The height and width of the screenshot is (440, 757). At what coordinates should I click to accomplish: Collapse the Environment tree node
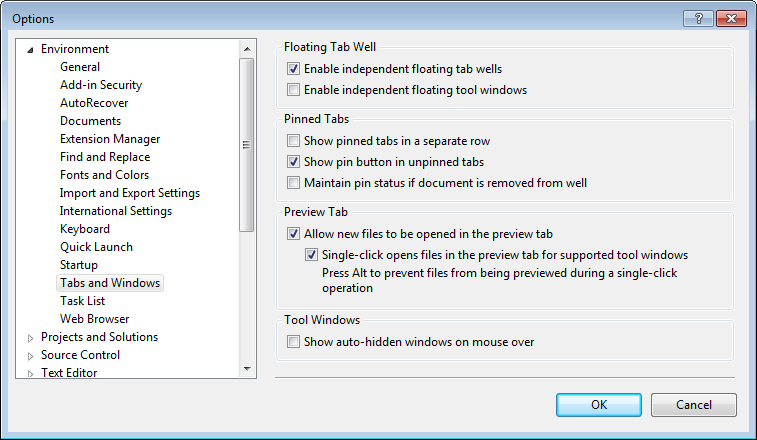(x=30, y=49)
